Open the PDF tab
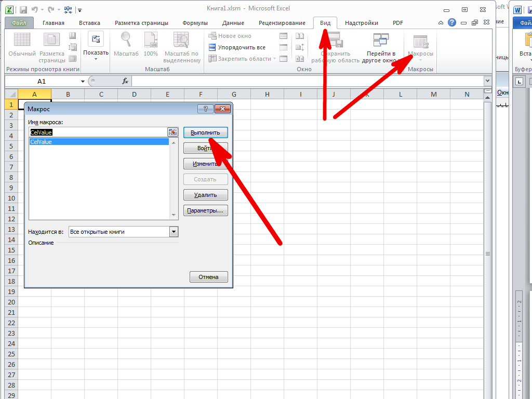Screen dimensions: 532x399 (398, 23)
